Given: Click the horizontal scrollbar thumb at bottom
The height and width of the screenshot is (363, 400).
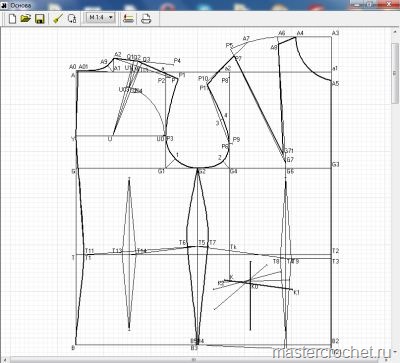Looking at the screenshot, I should (193, 360).
